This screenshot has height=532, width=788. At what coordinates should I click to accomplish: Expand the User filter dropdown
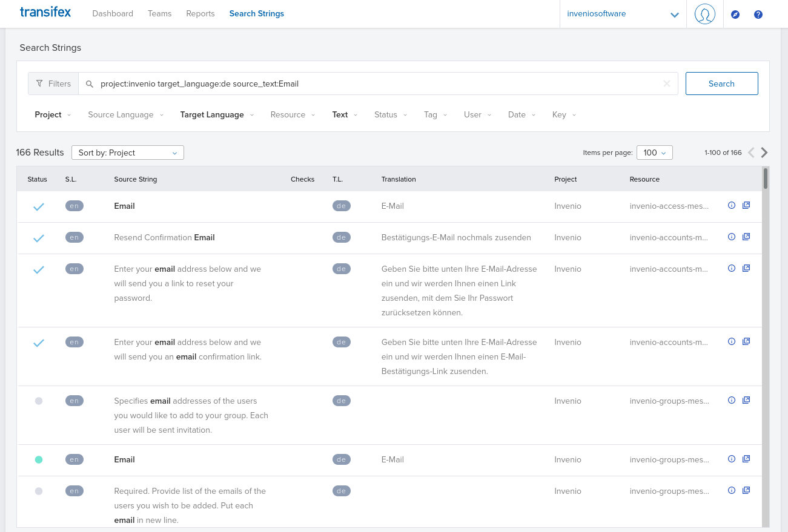478,115
